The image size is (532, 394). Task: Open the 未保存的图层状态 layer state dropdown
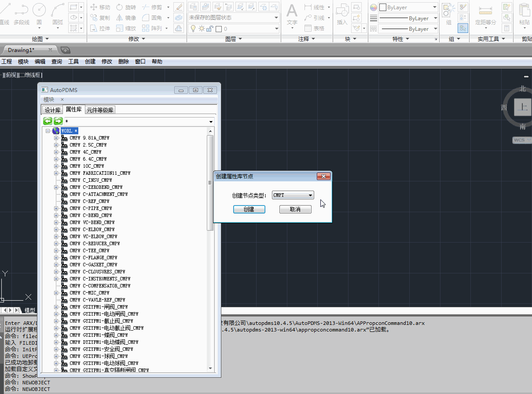point(234,18)
